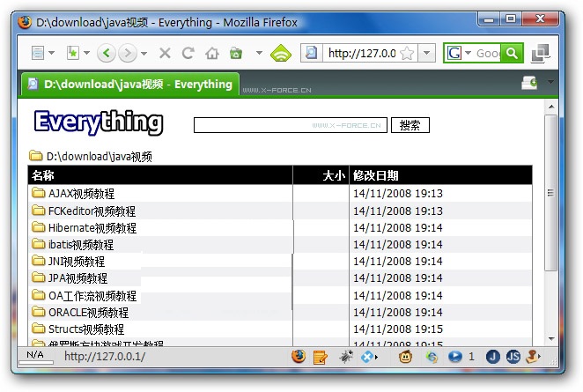Image resolution: width=583 pixels, height=392 pixels.
Task: Click the vertical scrollbar thumb
Action: (551, 193)
